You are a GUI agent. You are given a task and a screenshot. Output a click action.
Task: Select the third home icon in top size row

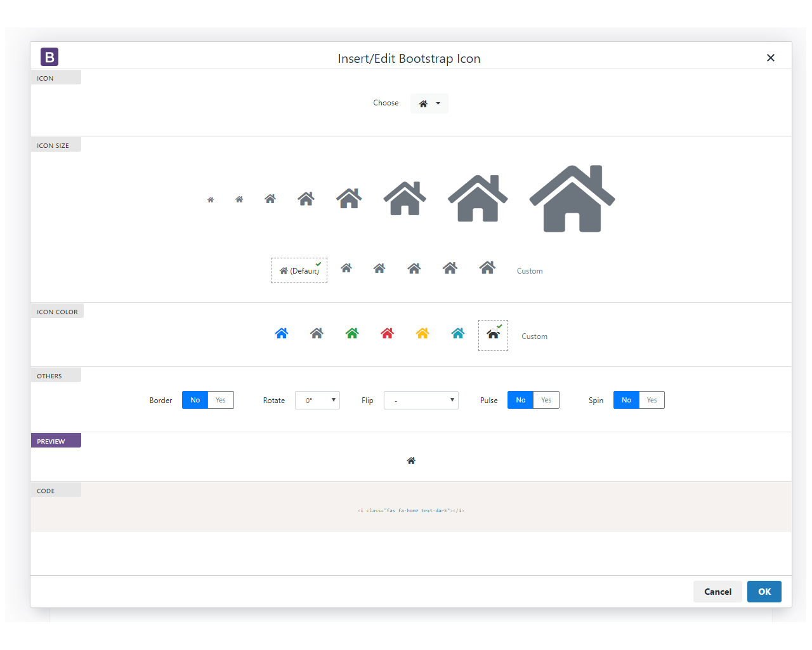(270, 199)
